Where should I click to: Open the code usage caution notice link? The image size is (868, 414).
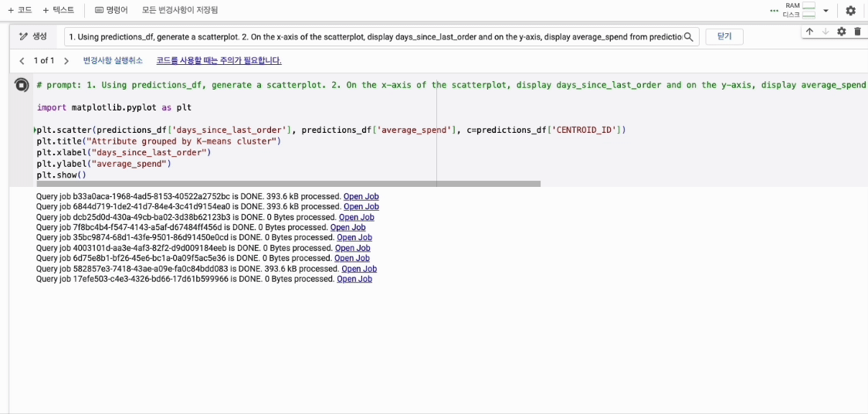click(x=219, y=60)
